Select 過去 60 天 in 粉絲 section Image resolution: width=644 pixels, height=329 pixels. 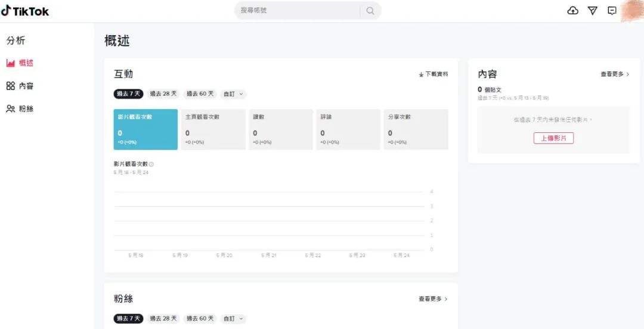200,318
